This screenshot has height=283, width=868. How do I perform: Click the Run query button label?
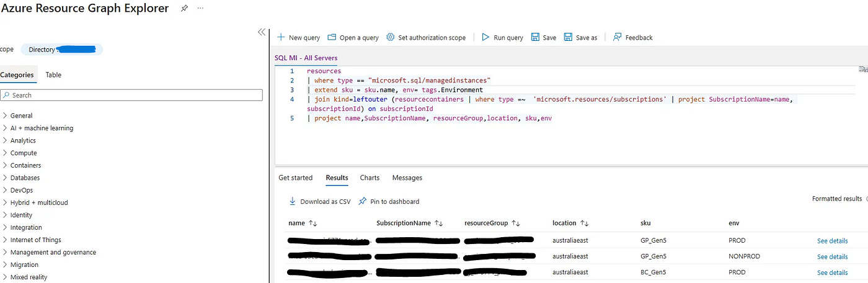[x=508, y=38]
